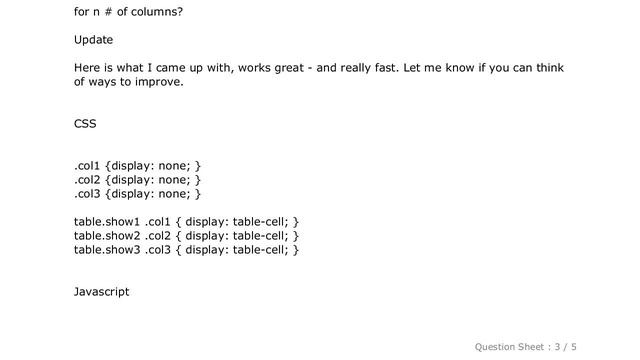Click the 'table.show2 .col2' rule line
This screenshot has height=360, width=640.
[186, 236]
